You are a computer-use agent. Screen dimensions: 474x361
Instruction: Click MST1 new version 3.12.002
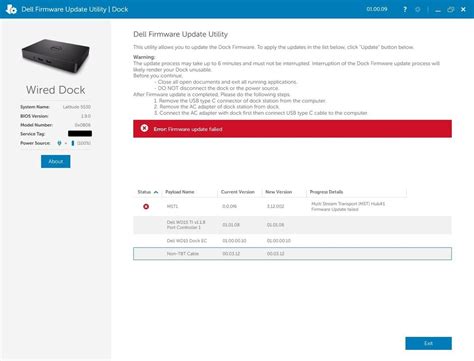coord(276,206)
